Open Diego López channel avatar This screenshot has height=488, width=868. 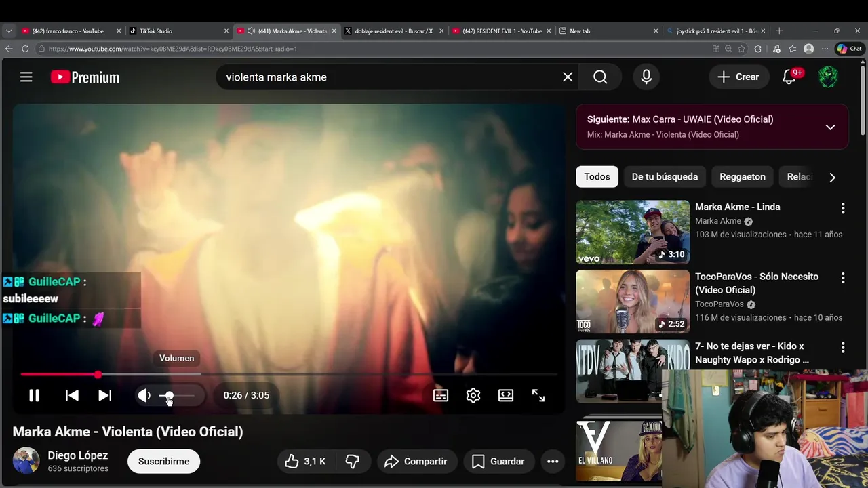tap(26, 461)
